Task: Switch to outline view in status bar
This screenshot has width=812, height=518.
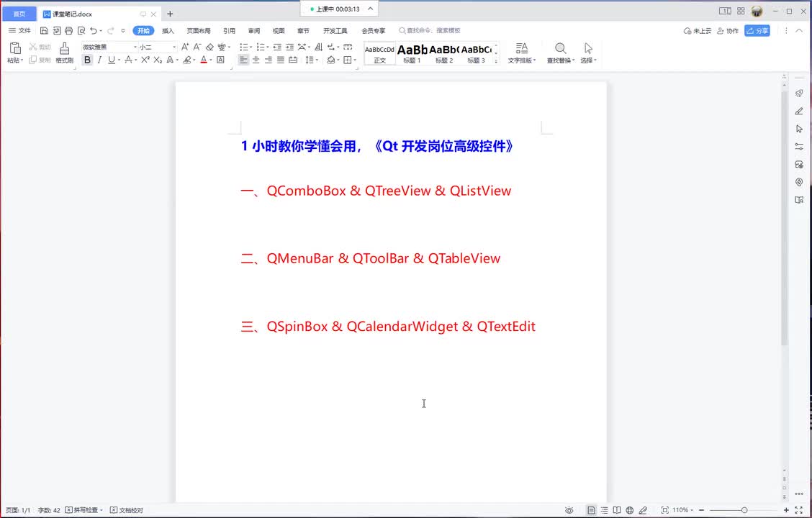Action: point(605,510)
